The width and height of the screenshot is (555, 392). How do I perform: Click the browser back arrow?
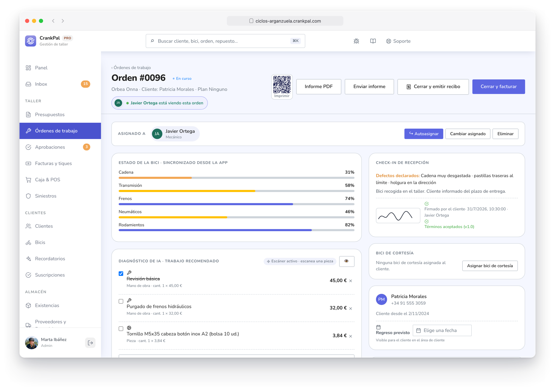[53, 21]
